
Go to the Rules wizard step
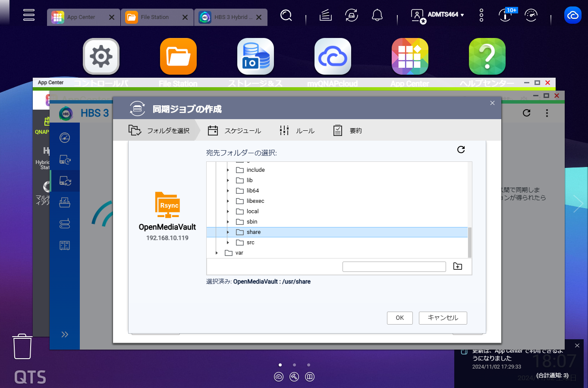click(297, 130)
